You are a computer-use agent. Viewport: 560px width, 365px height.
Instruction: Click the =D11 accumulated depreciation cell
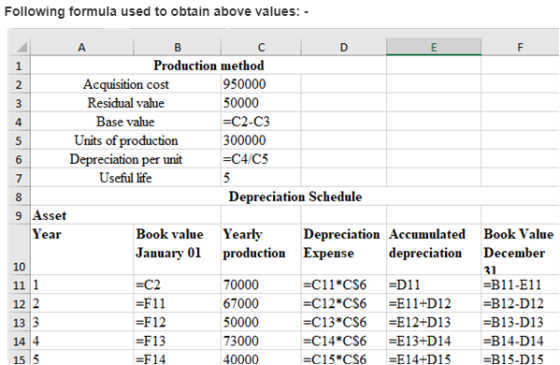pos(434,285)
